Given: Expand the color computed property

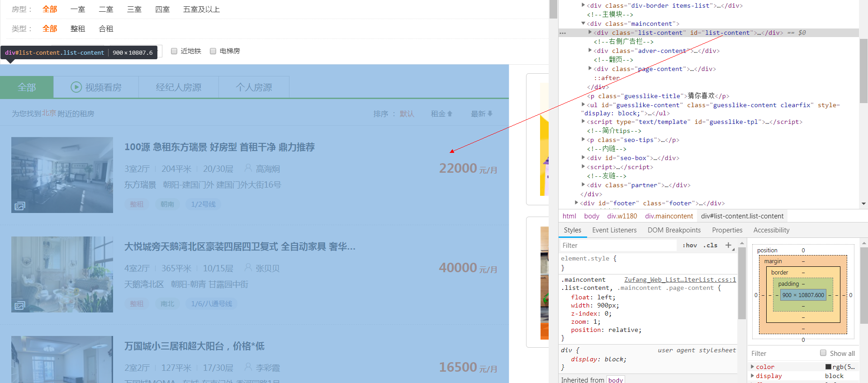Looking at the screenshot, I should 753,367.
